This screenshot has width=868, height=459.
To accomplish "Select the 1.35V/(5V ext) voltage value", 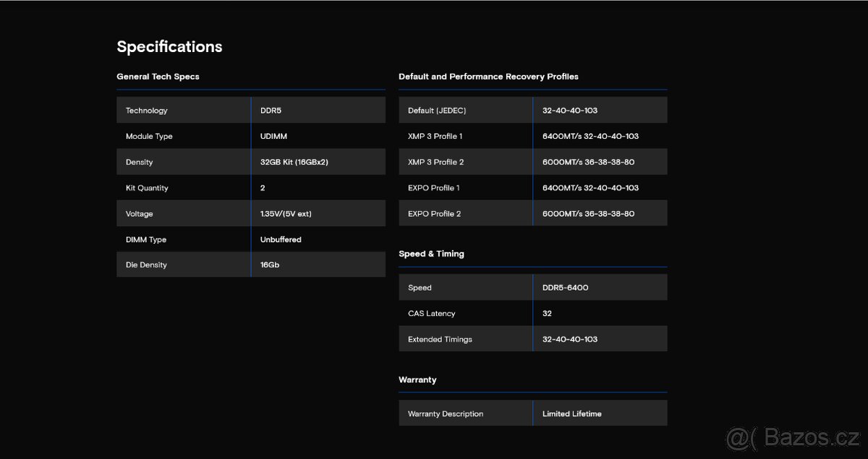I will pyautogui.click(x=286, y=214).
